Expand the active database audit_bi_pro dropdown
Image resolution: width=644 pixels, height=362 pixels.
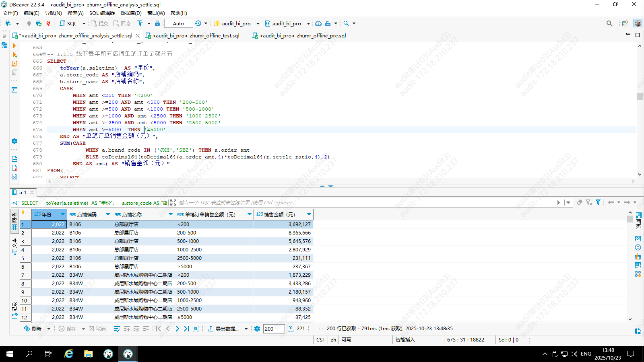click(308, 23)
